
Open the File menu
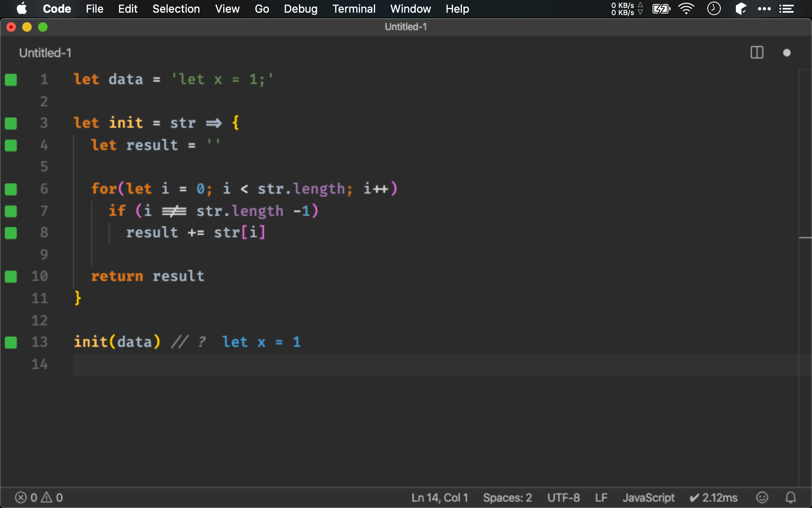[x=94, y=9]
